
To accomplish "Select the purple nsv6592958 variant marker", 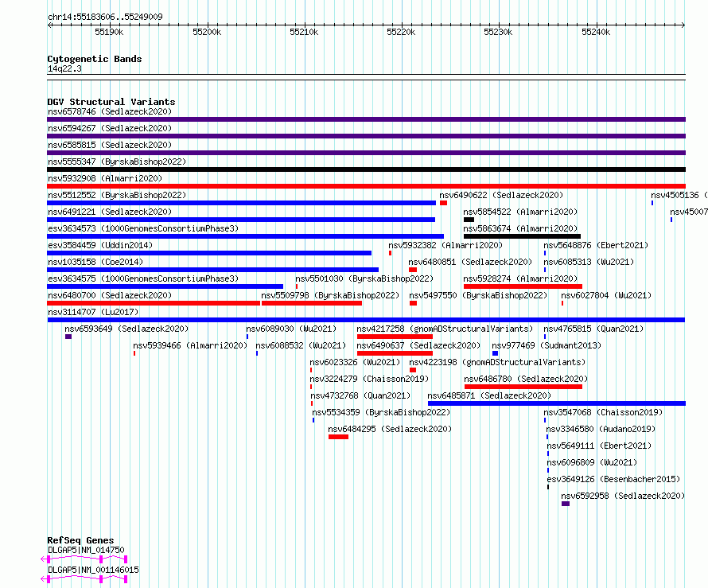I will (566, 504).
